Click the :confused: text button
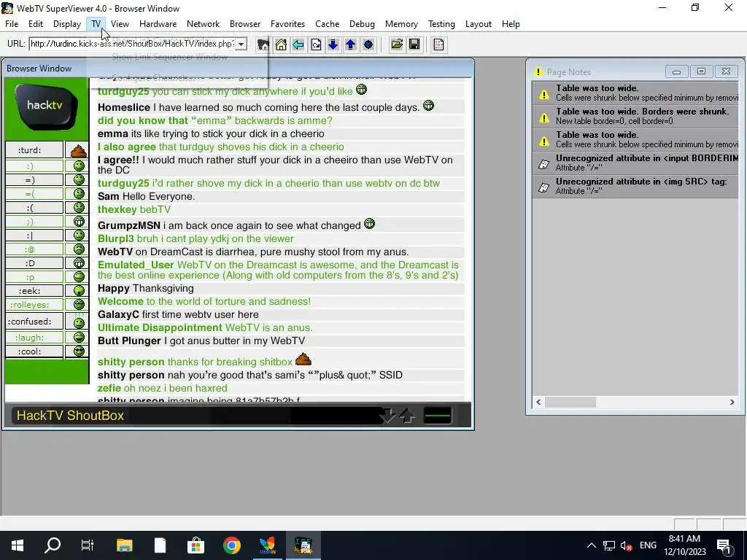The image size is (747, 560). tap(34, 322)
